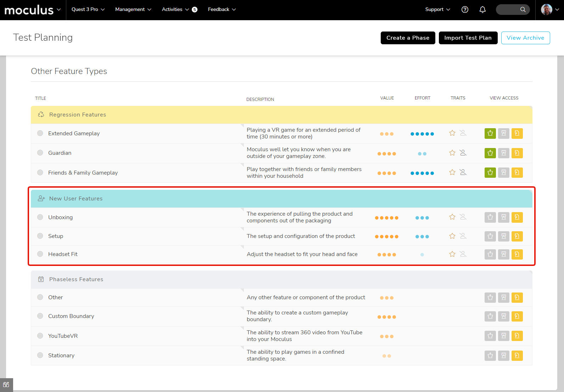This screenshot has width=564, height=392.
Task: Click the rook access icon for Unboxing
Action: (503, 217)
